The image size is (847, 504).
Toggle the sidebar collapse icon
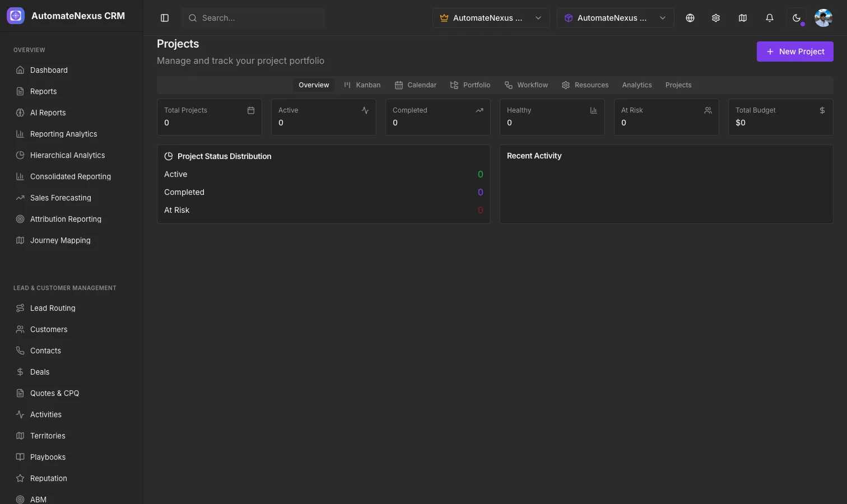pos(165,18)
